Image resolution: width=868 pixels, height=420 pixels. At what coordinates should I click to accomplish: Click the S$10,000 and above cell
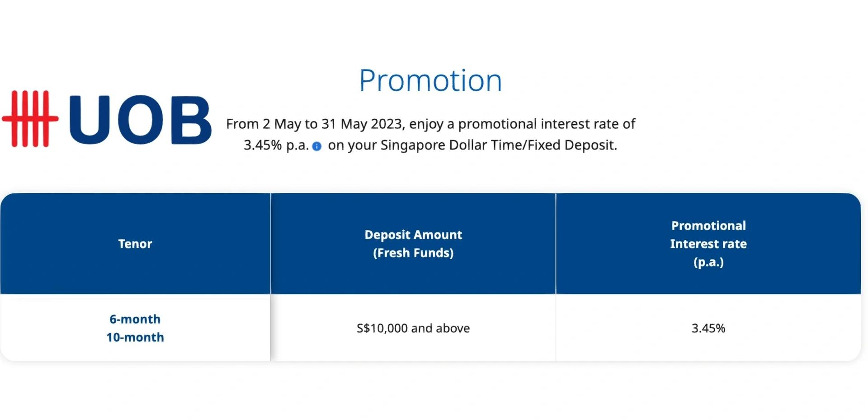click(413, 328)
